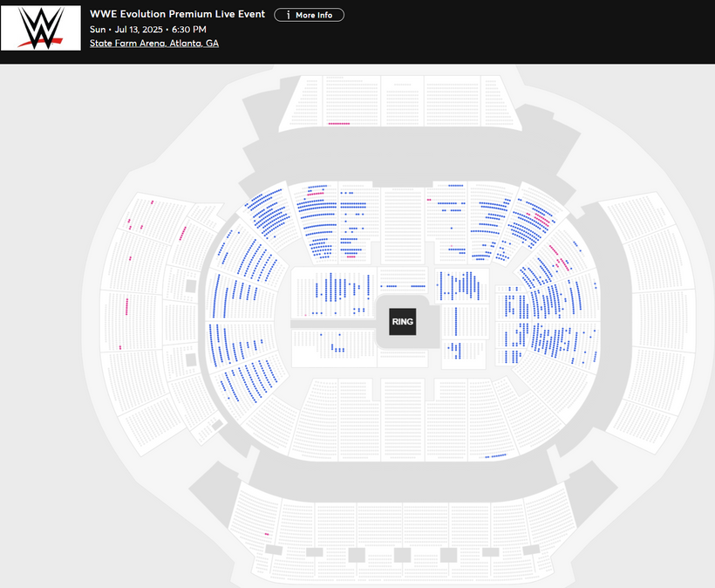Open State Farm Arena, Atlanta, GA link
The width and height of the screenshot is (715, 588).
coord(154,43)
